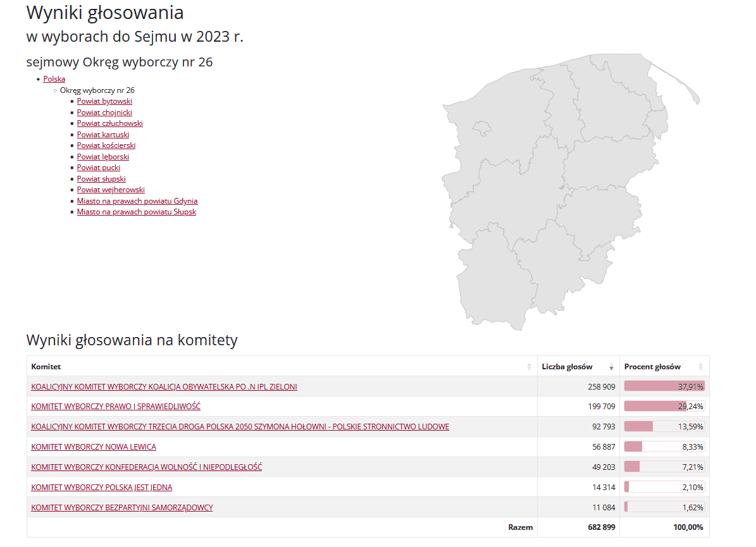Go to Powiat chojnicki link
Viewport: 756px width, 547px height.
tap(104, 113)
